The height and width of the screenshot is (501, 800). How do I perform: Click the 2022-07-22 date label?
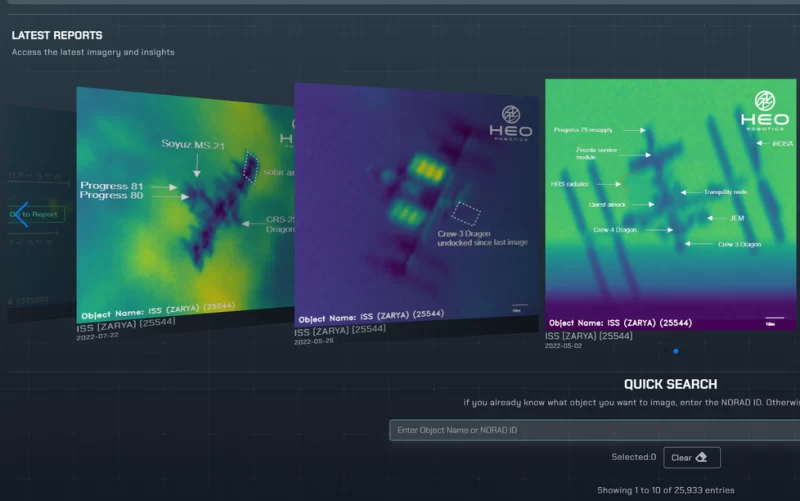tap(97, 337)
